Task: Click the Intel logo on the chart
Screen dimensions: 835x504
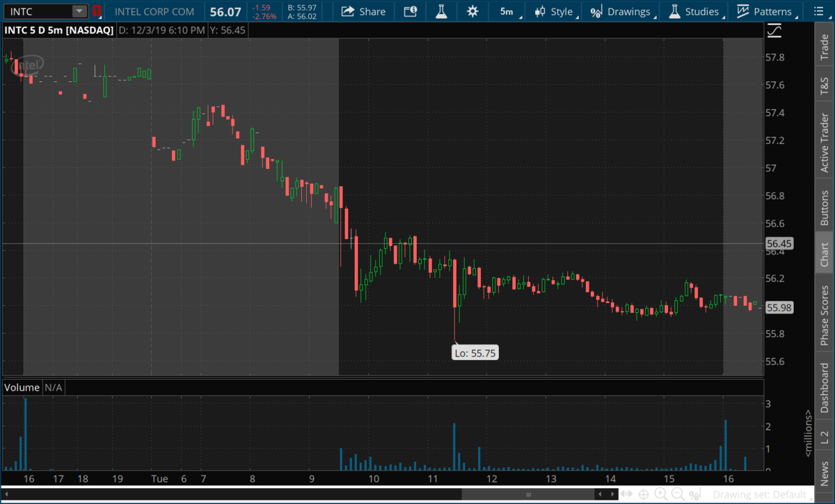Action: coord(29,67)
